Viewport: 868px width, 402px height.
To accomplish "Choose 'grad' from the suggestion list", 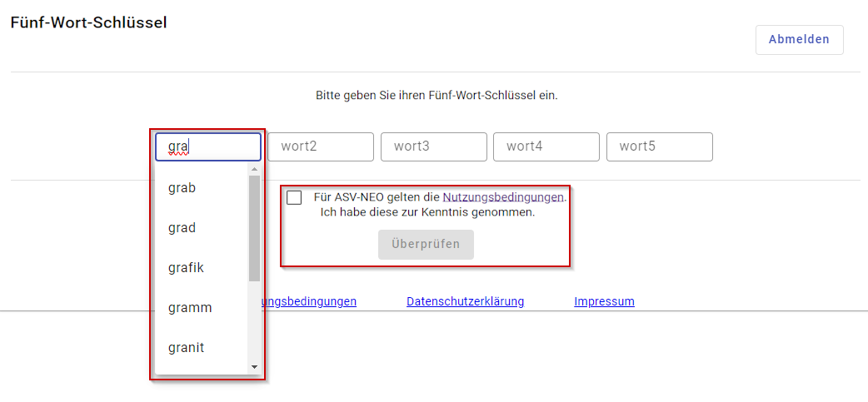I will [x=202, y=228].
